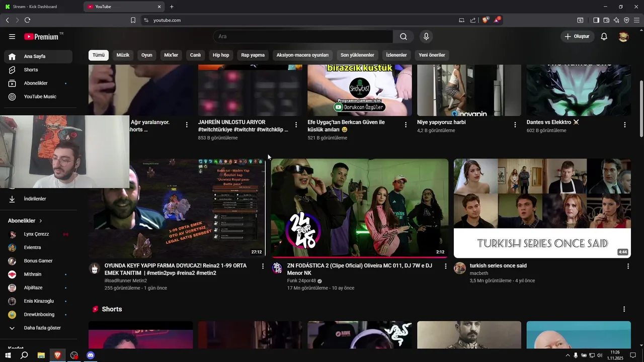The image size is (644, 362).
Task: Click the Brave Shields lion icon
Action: coord(486,20)
